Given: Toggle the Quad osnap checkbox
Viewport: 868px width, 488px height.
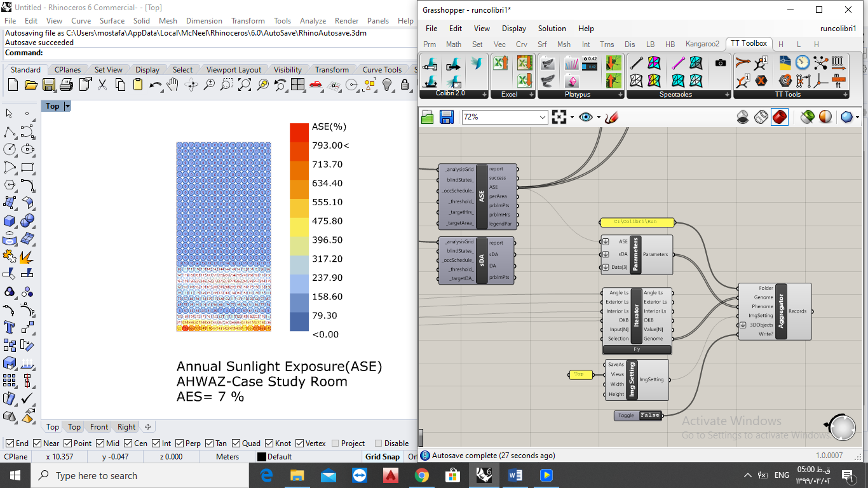Looking at the screenshot, I should point(236,444).
